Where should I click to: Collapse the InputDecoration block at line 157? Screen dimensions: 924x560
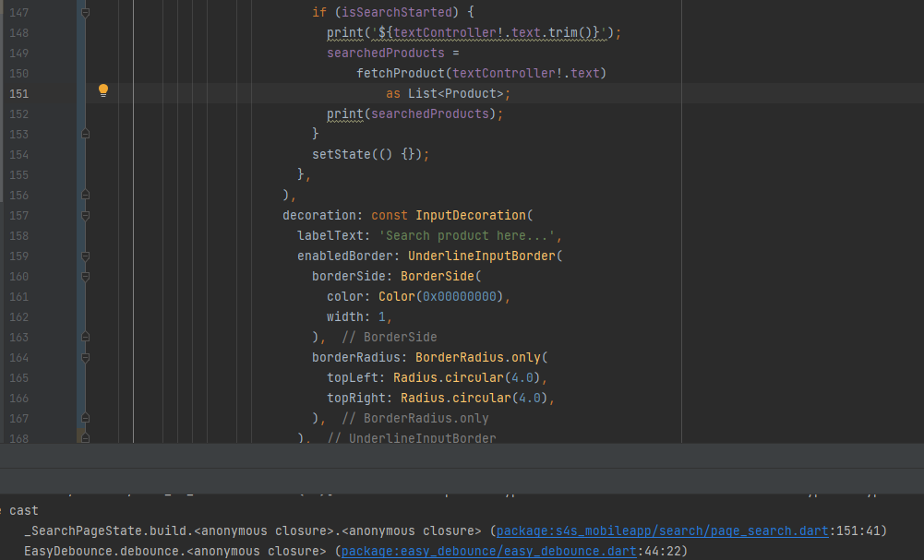[86, 216]
